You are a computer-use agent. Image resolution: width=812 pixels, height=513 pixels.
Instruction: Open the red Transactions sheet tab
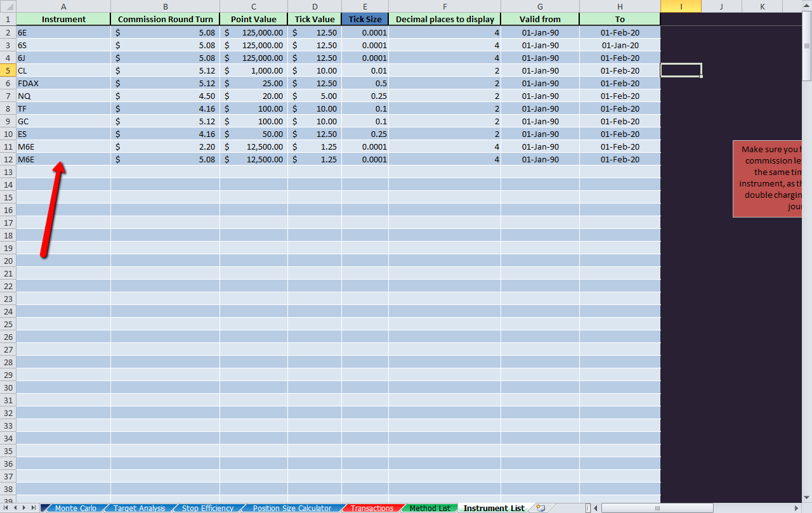coord(372,508)
